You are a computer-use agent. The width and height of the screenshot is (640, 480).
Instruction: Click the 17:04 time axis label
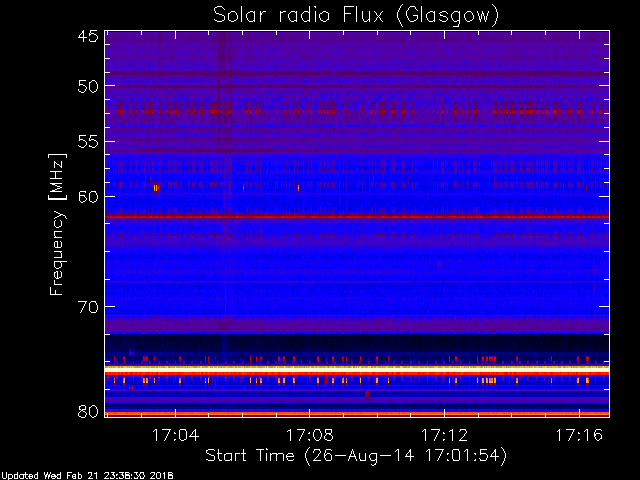pos(176,435)
